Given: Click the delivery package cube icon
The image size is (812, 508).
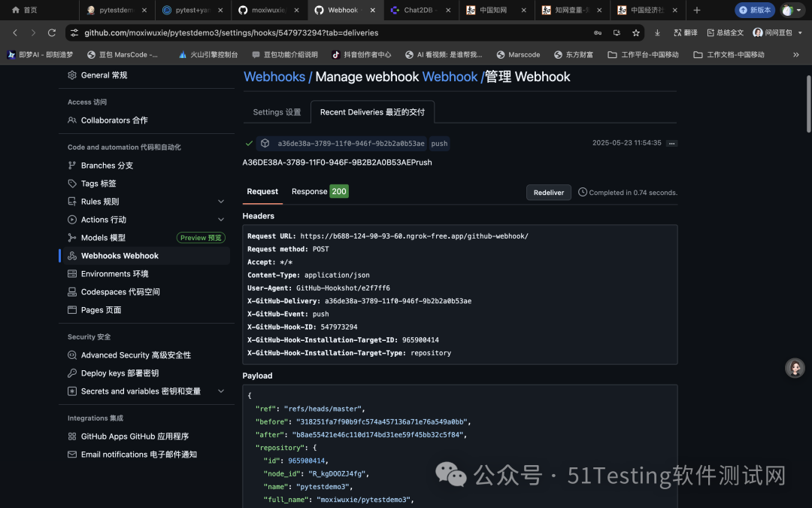Looking at the screenshot, I should pos(265,143).
